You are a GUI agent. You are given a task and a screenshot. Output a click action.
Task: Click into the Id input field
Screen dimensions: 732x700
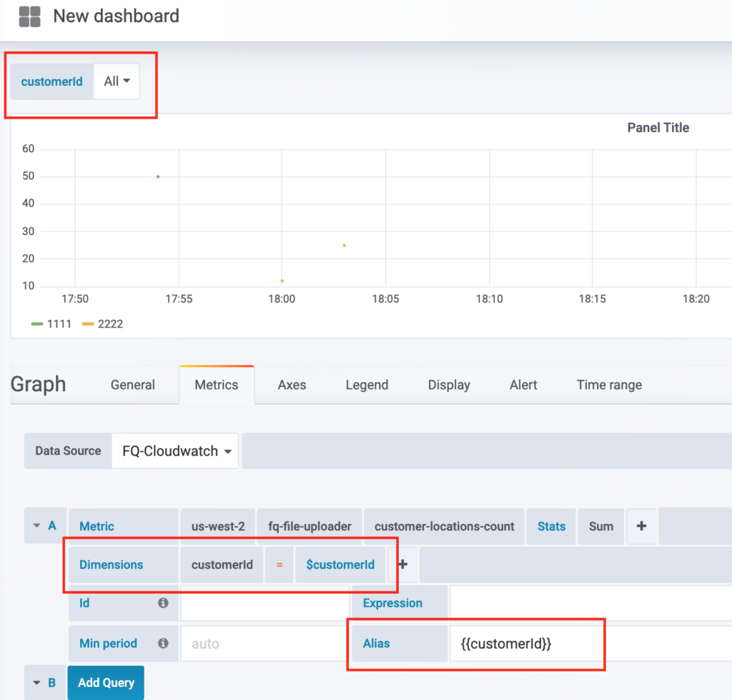point(264,603)
